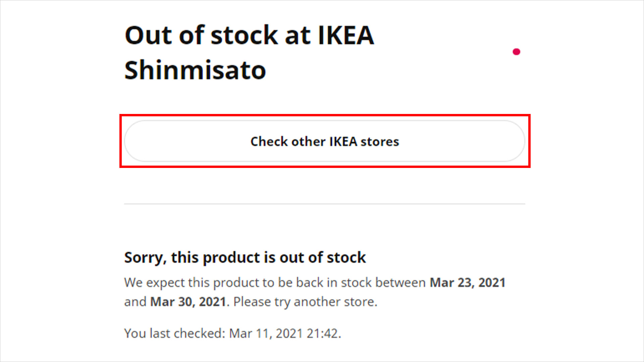Click the word IKEA in the main heading

345,35
